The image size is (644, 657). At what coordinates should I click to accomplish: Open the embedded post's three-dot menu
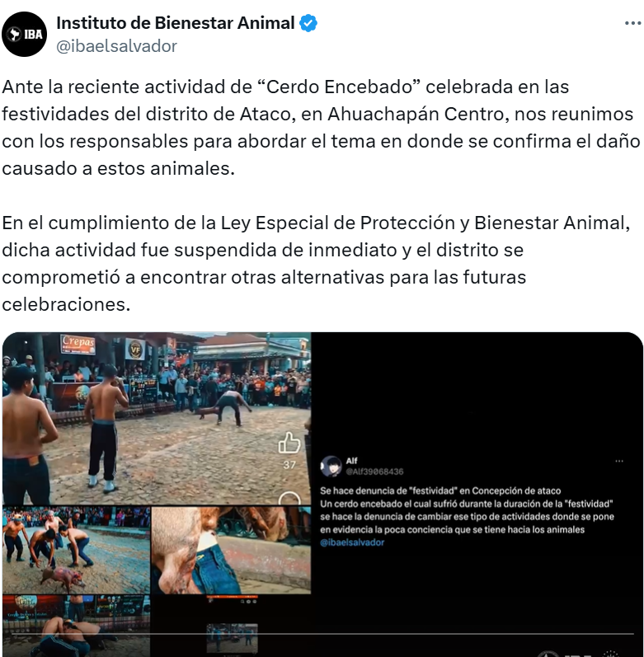619,461
